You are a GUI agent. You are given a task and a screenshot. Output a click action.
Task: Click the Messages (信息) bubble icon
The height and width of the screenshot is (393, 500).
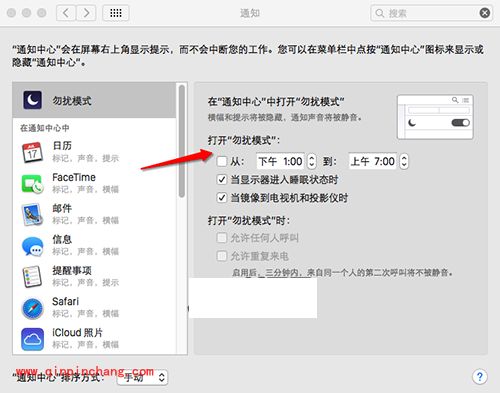(32, 246)
